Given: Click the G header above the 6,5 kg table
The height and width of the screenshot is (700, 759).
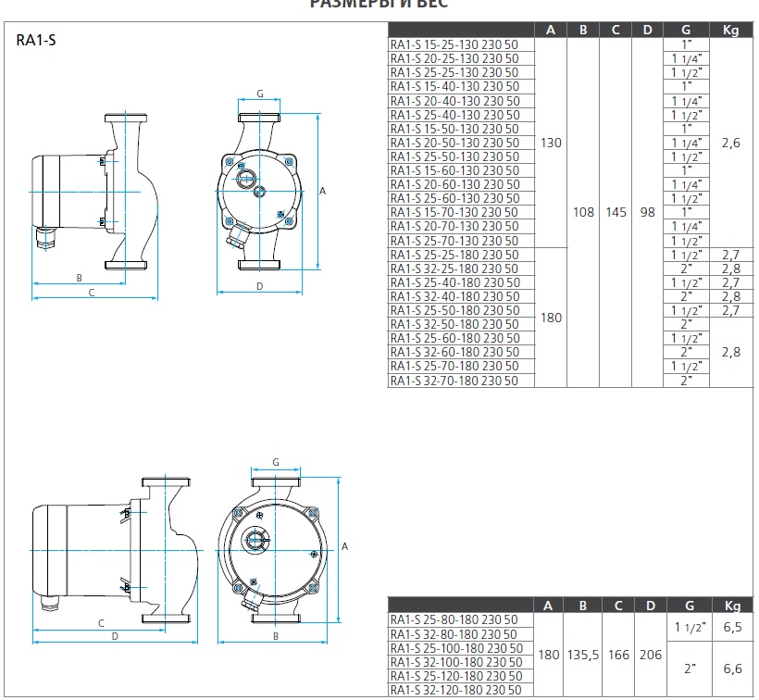Looking at the screenshot, I should (x=690, y=606).
